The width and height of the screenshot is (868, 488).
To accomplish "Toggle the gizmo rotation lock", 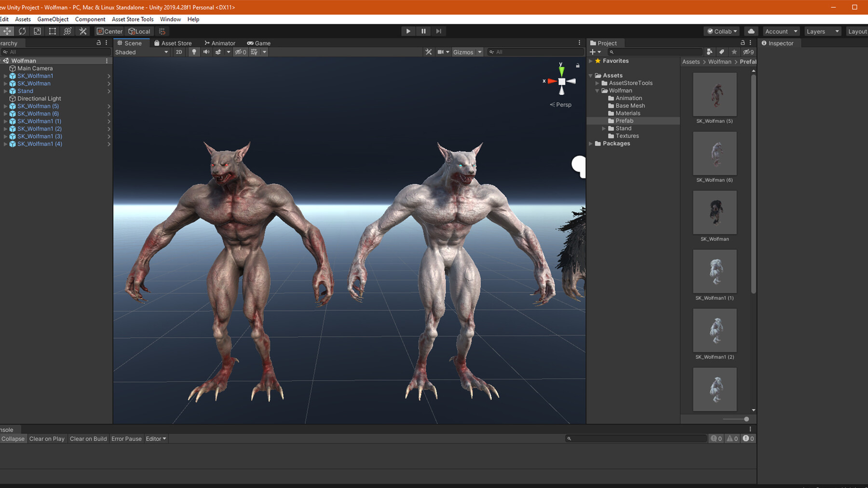I will click(577, 65).
